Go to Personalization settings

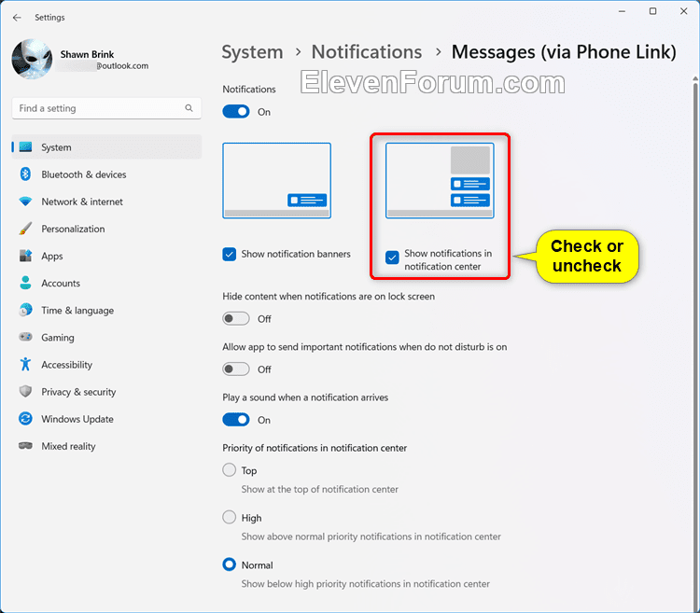[106, 229]
